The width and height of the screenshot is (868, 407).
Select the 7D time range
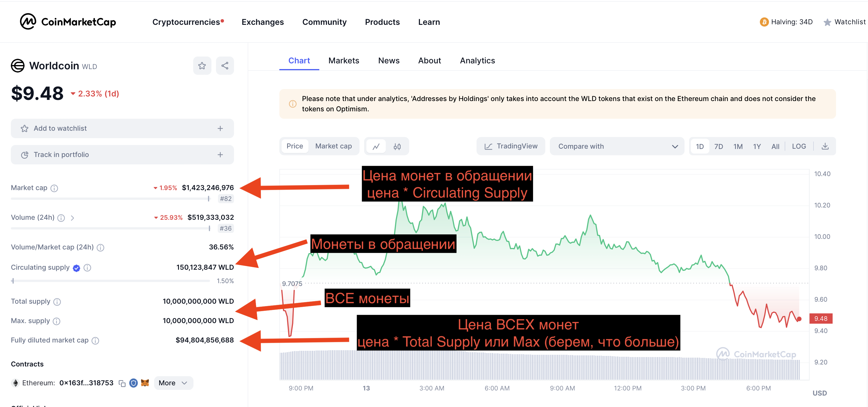tap(718, 146)
